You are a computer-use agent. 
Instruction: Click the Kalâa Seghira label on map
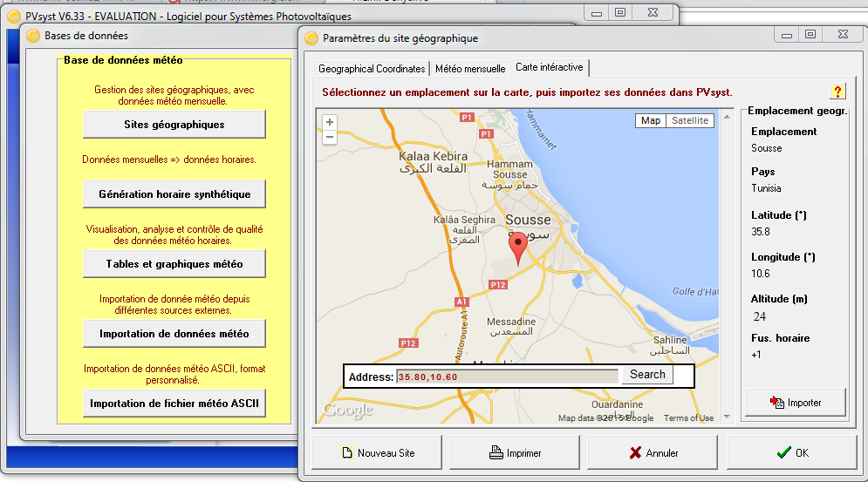click(x=464, y=220)
